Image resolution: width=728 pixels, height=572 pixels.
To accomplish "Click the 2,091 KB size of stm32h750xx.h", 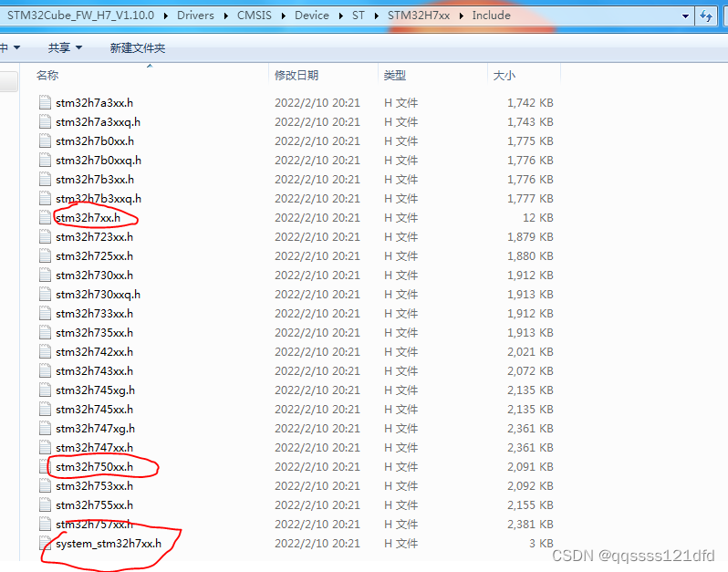I will coord(530,466).
